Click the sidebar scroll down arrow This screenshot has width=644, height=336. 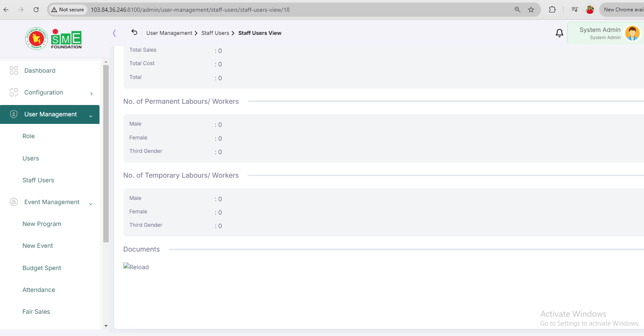pos(106,325)
